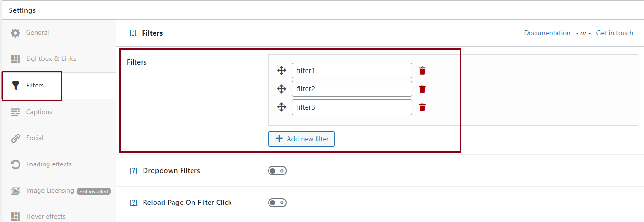Click the reorder handle beside filter3
This screenshot has width=644, height=222.
pos(281,107)
